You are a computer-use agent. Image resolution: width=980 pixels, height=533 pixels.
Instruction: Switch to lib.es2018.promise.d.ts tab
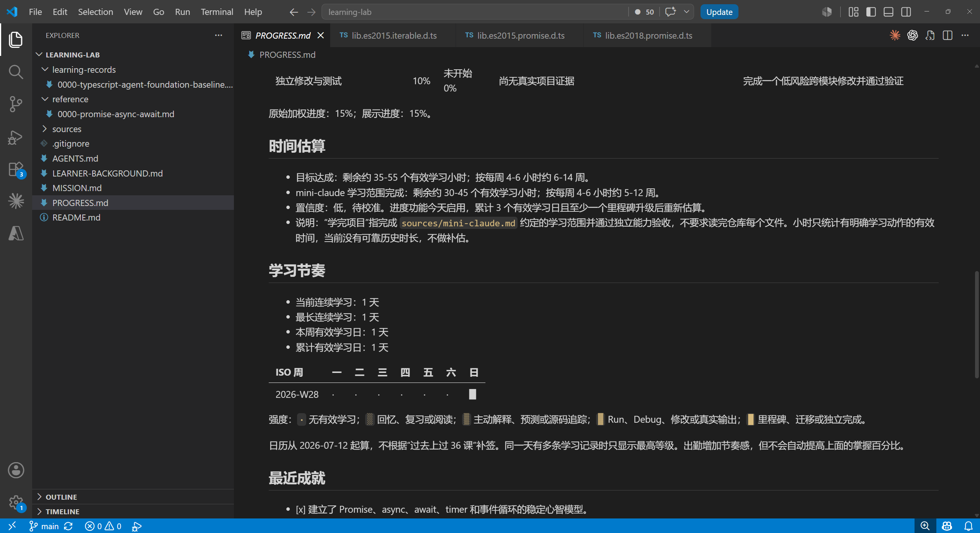(x=647, y=36)
